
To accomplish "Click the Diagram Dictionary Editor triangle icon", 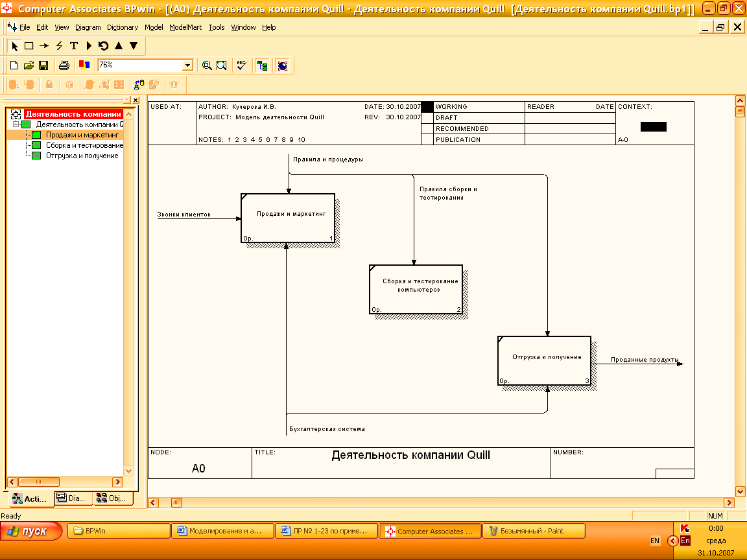I will [x=89, y=46].
